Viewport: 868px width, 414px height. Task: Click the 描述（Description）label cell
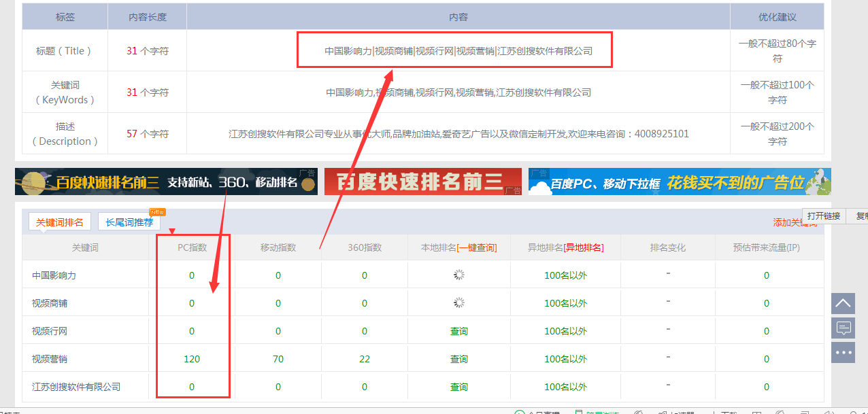tap(64, 134)
